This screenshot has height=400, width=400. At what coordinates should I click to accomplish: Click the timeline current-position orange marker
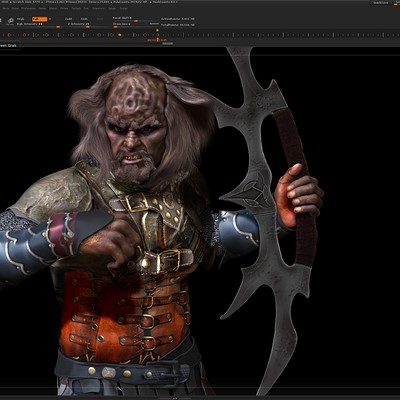point(157,30)
